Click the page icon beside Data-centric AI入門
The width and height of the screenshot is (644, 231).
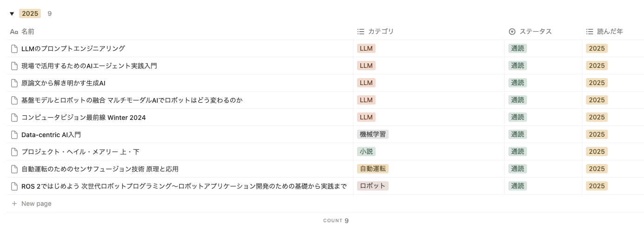point(14,134)
